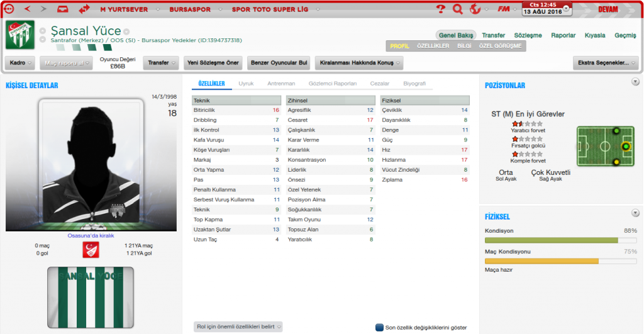Click the info circle after Şansal Yüce

coord(126,31)
